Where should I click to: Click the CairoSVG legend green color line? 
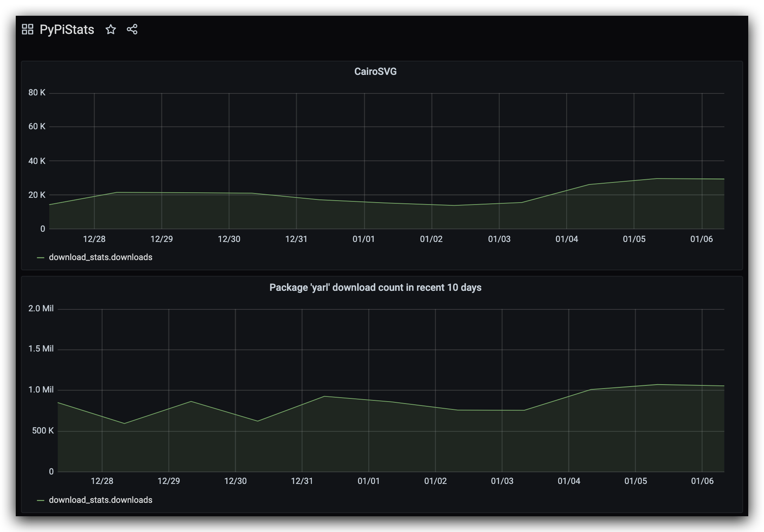tap(40, 258)
